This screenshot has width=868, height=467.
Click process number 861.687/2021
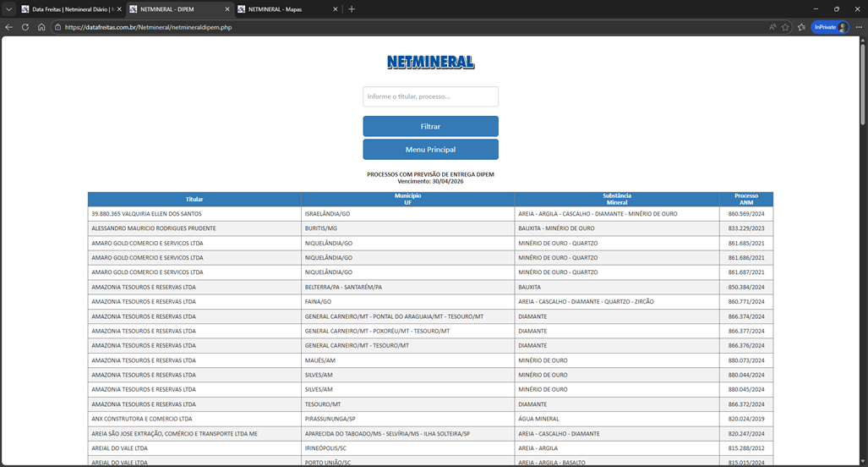point(746,272)
